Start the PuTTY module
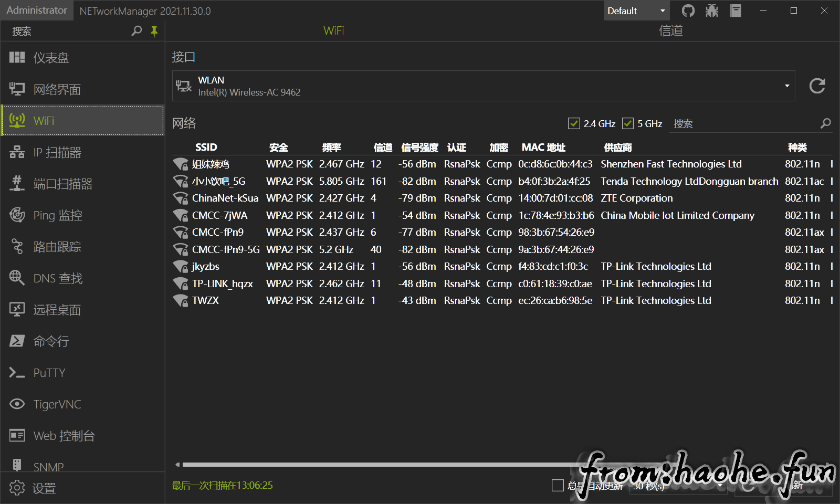840x504 pixels. [49, 373]
